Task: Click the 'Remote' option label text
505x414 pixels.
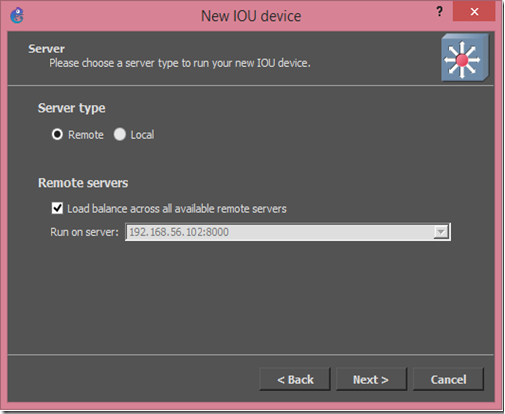Action: point(86,135)
